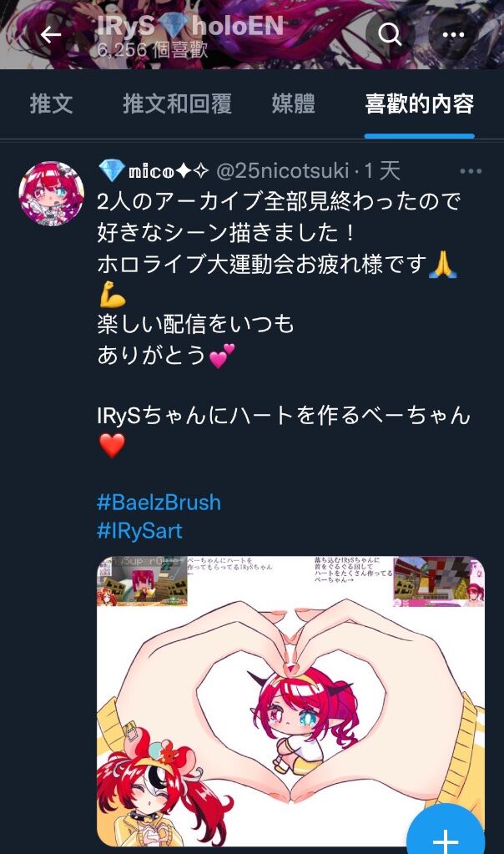
Task: Open the heart hands artwork image
Action: (x=290, y=701)
